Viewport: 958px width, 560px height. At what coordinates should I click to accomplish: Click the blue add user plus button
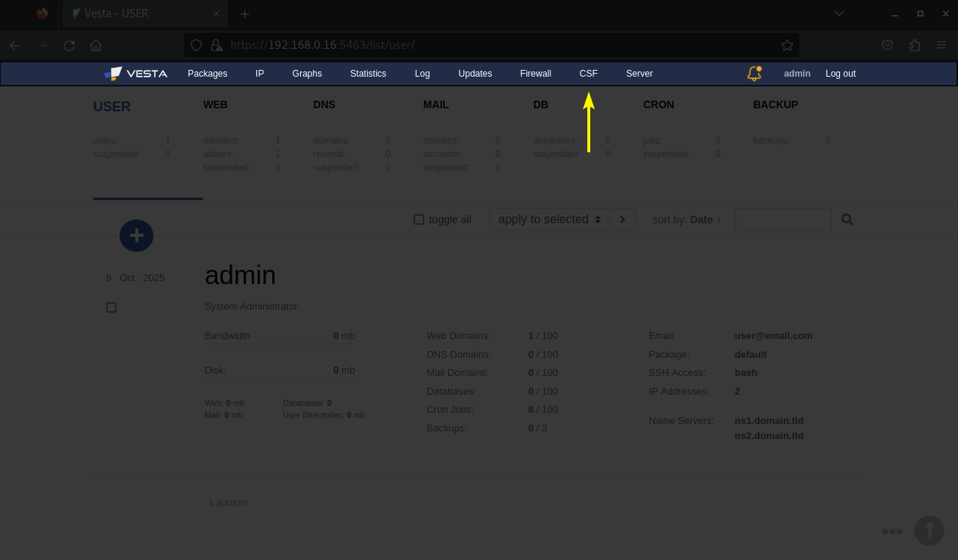136,236
